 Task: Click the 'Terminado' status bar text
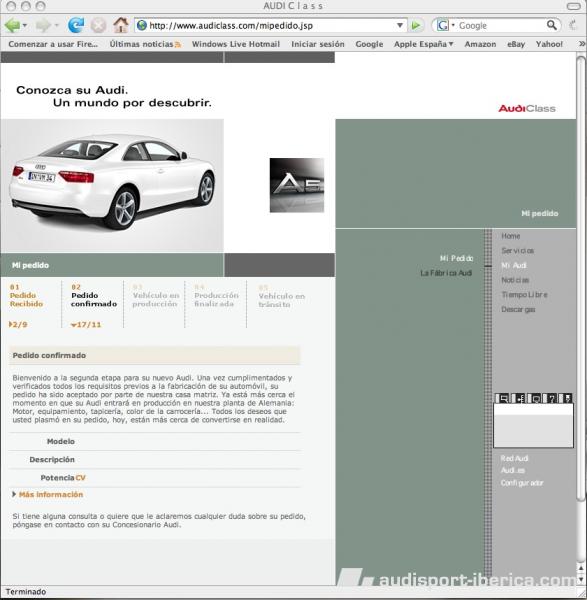[x=26, y=592]
